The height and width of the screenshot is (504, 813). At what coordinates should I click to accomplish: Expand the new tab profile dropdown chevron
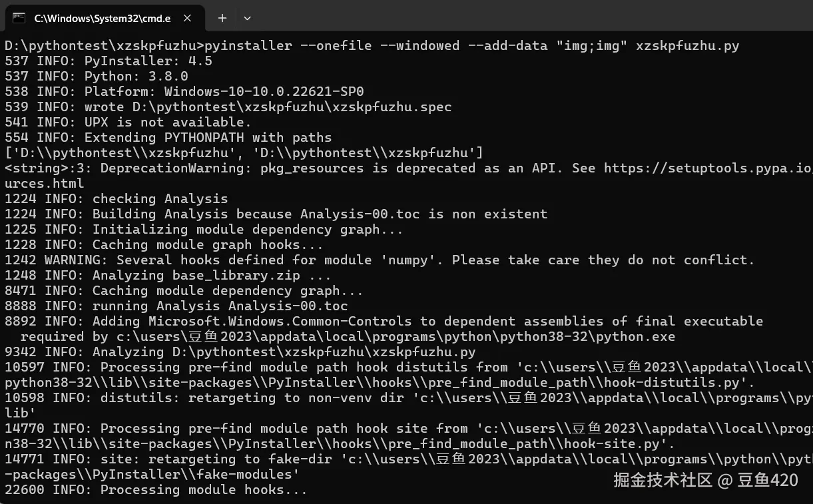click(x=248, y=19)
